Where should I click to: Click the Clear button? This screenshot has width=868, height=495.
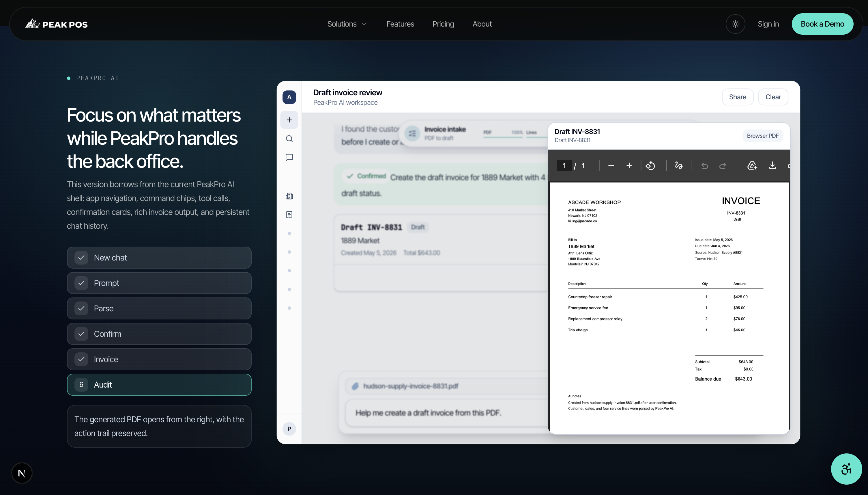click(x=773, y=97)
